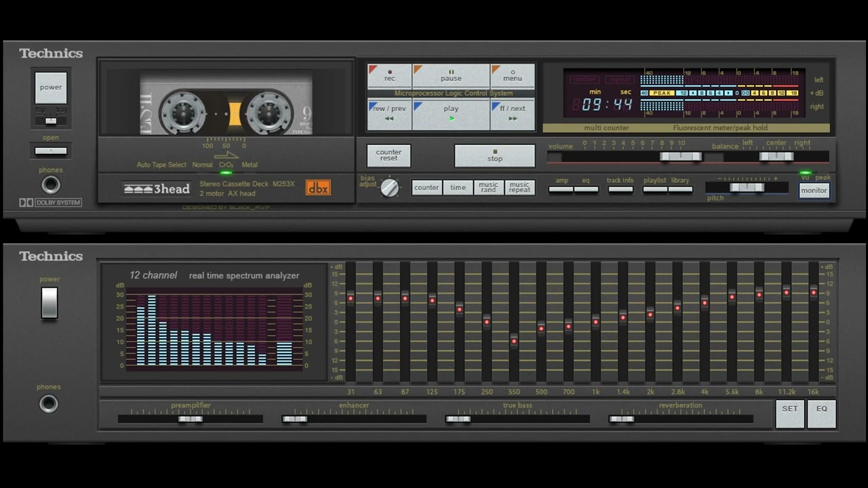868x488 pixels.
Task: Start tape playback with the play button
Action: pyautogui.click(x=451, y=114)
